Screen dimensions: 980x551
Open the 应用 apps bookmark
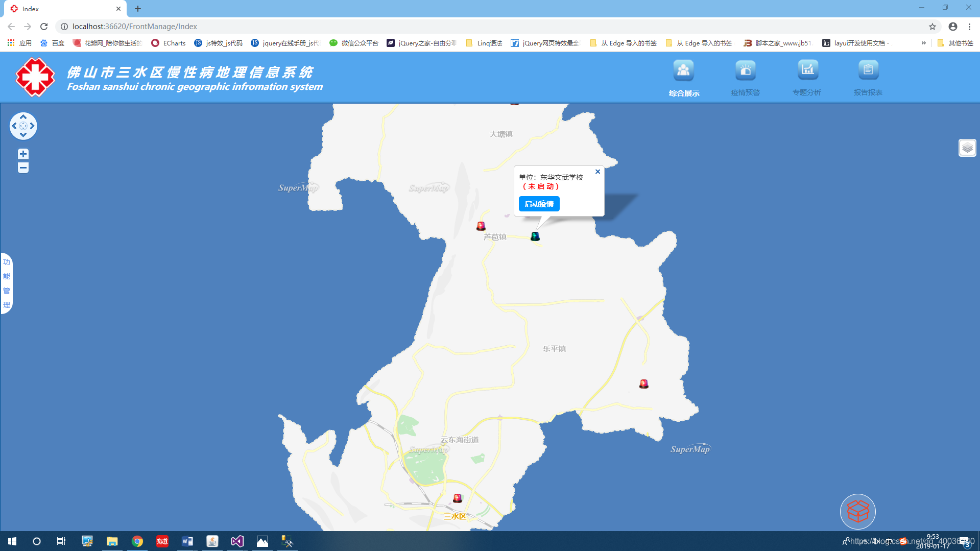click(19, 43)
